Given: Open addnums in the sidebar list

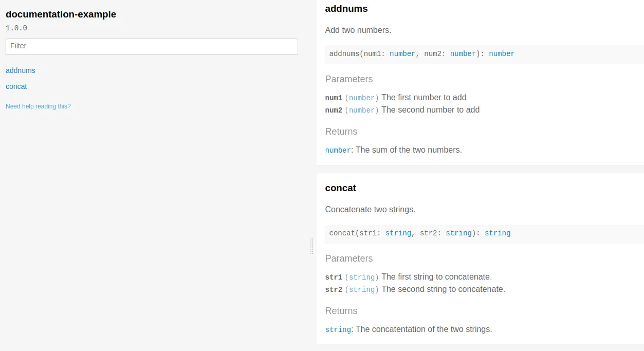Looking at the screenshot, I should pyautogui.click(x=21, y=70).
